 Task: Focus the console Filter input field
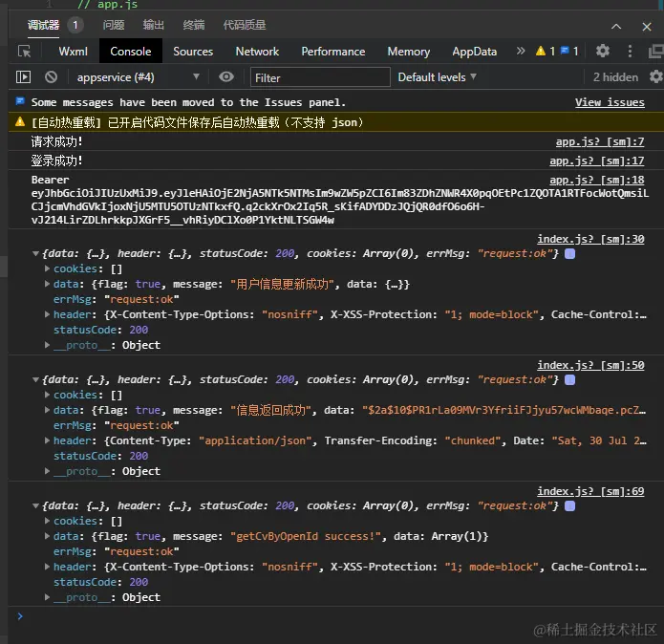[320, 77]
